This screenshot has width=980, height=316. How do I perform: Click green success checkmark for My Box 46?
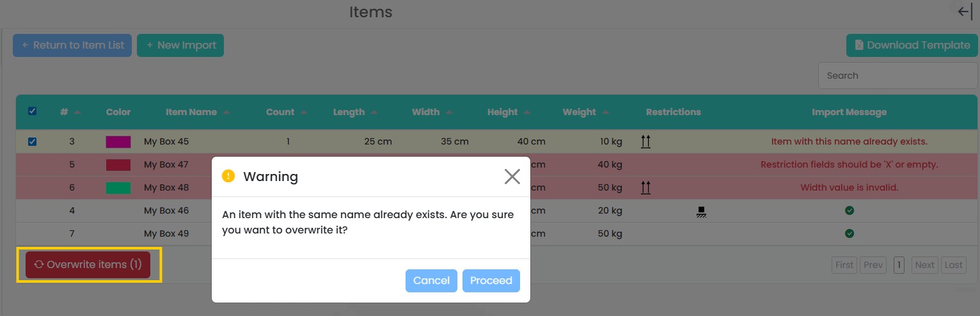849,210
